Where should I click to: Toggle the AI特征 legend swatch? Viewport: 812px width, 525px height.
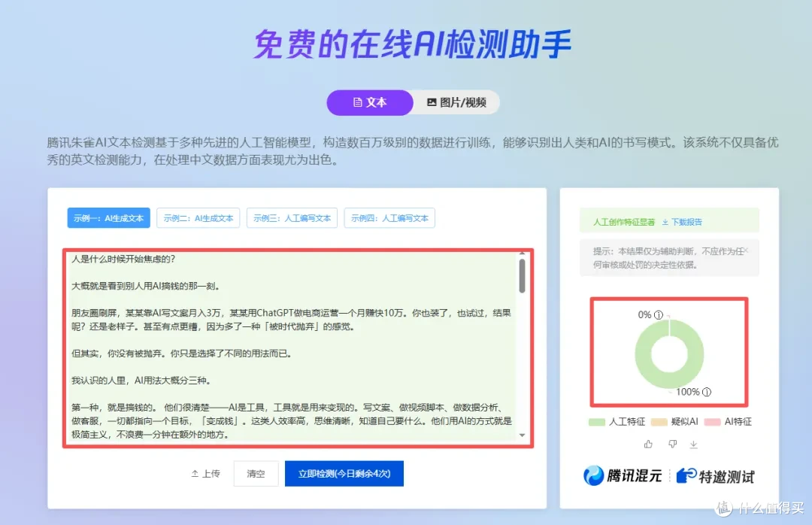712,422
